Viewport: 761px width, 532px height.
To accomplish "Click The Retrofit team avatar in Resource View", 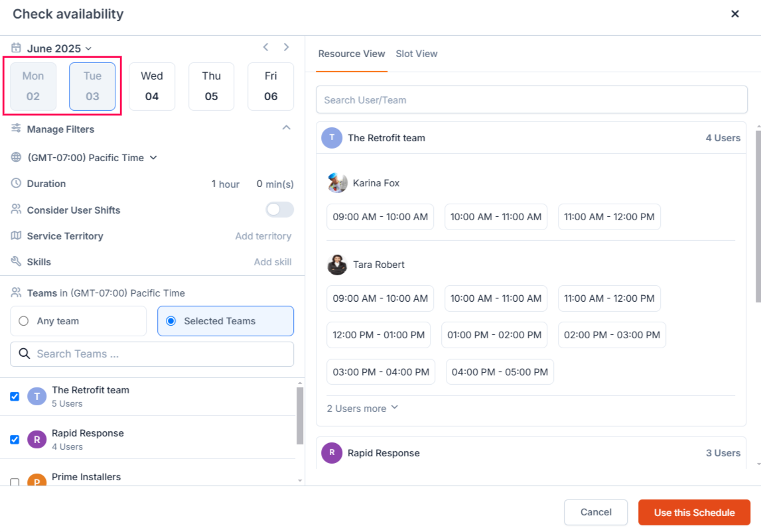I will [x=332, y=138].
